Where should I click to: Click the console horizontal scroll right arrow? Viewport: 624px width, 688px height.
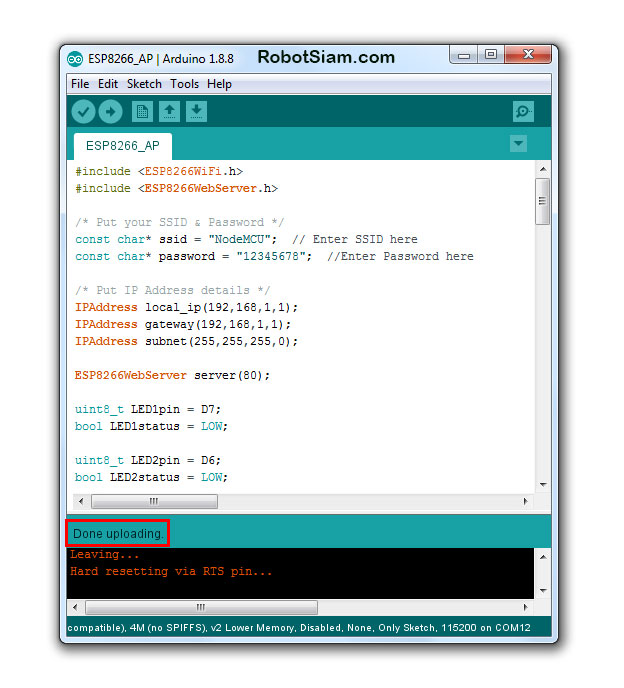526,607
